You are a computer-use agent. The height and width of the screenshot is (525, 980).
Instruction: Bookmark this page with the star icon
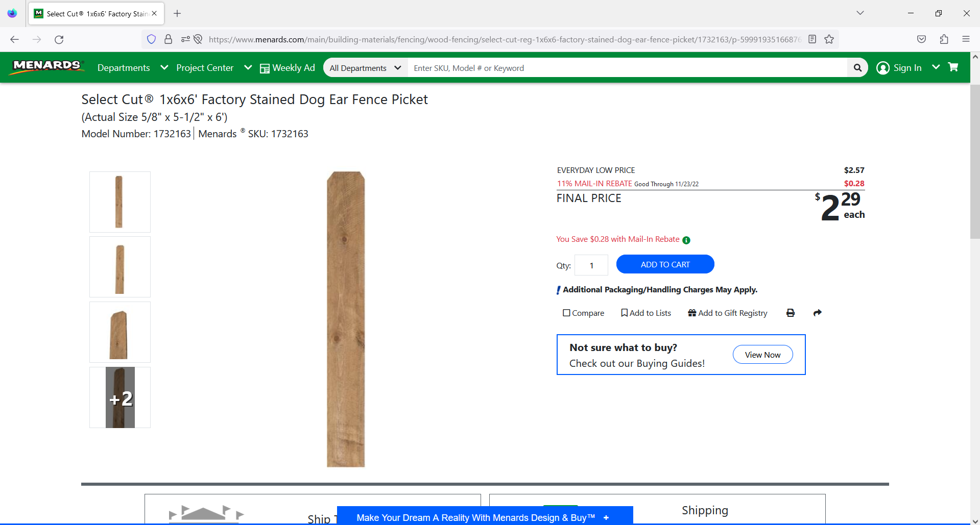point(828,39)
